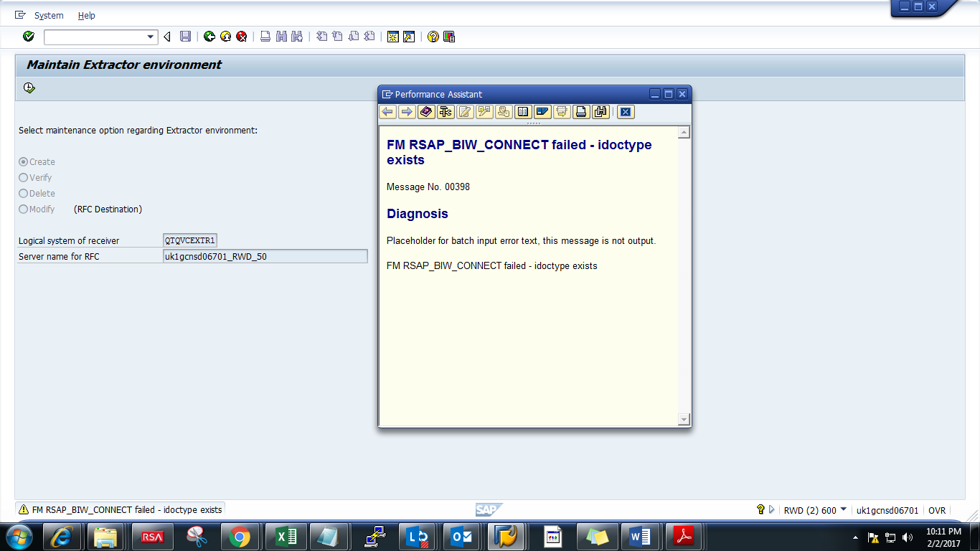Open the Help menu
This screenshot has height=551, width=980.
point(85,15)
